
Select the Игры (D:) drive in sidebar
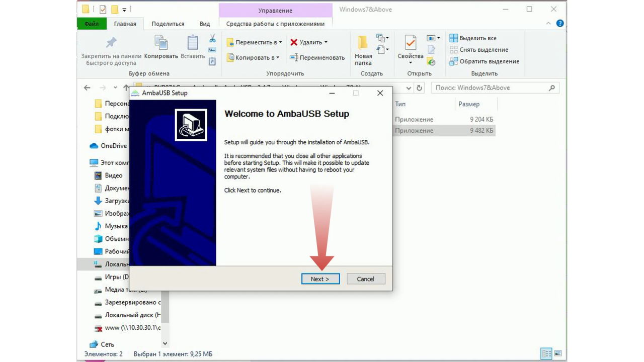pos(111,277)
